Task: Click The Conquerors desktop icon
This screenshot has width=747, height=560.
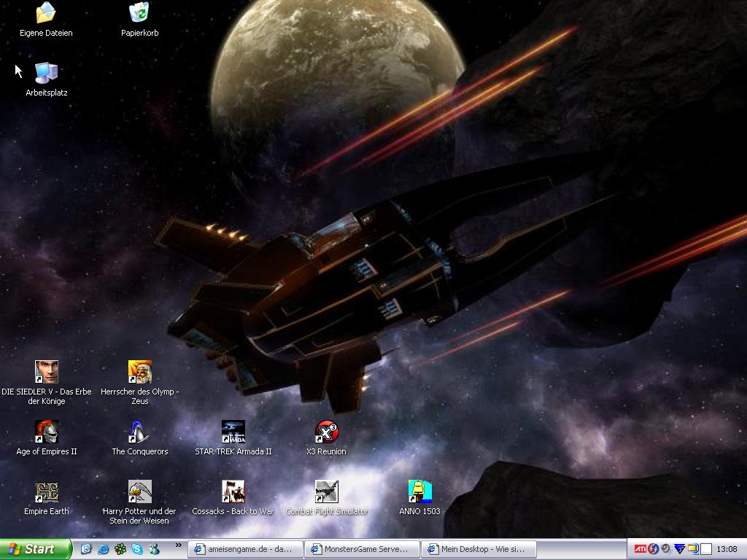Action: pyautogui.click(x=139, y=432)
